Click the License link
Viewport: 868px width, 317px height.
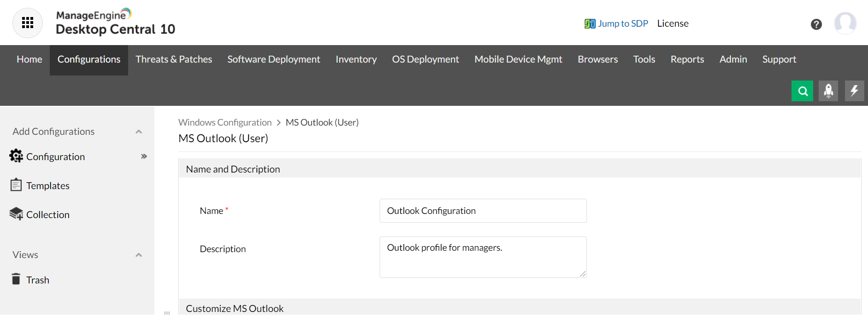673,23
